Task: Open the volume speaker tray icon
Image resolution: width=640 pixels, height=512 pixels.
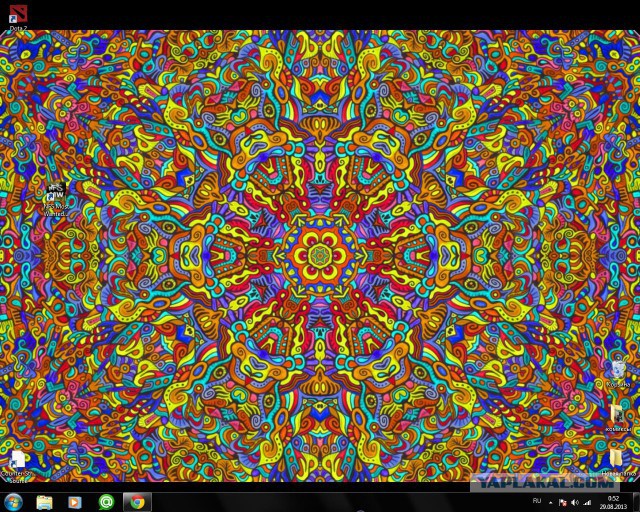Action: click(575, 503)
